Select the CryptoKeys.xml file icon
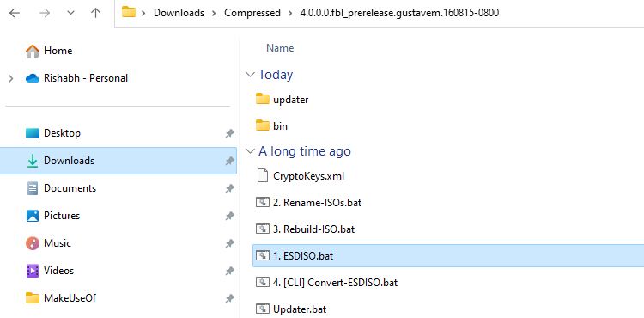 [262, 175]
